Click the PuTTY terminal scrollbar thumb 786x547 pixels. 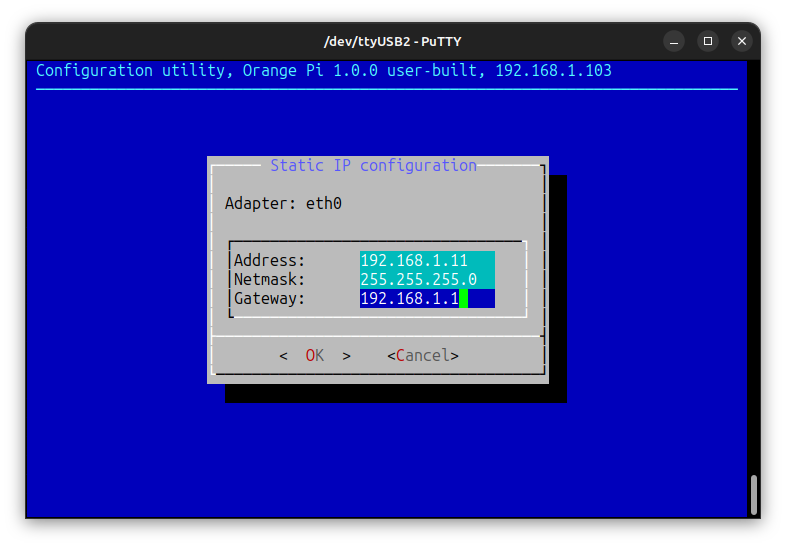(x=753, y=495)
